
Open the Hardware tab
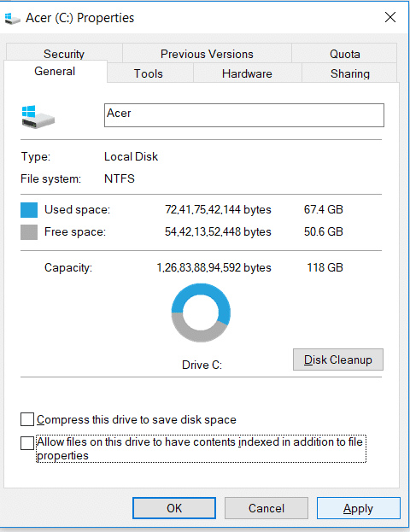(x=247, y=73)
